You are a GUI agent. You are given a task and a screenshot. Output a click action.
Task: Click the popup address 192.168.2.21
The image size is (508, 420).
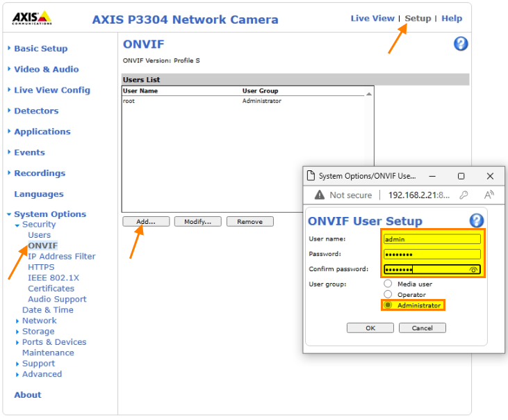(419, 195)
